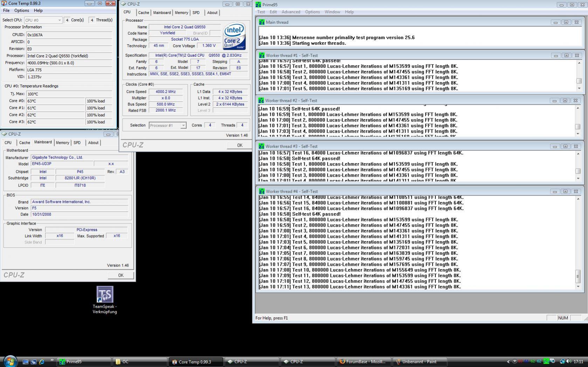Click Worker thread #4 scroll down arrow
This screenshot has width=588, height=367.
click(578, 287)
